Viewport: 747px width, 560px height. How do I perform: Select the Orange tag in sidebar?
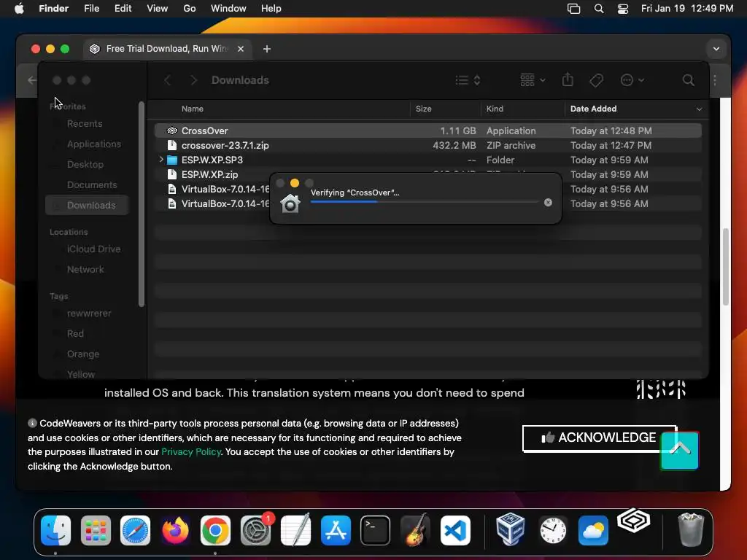83,354
